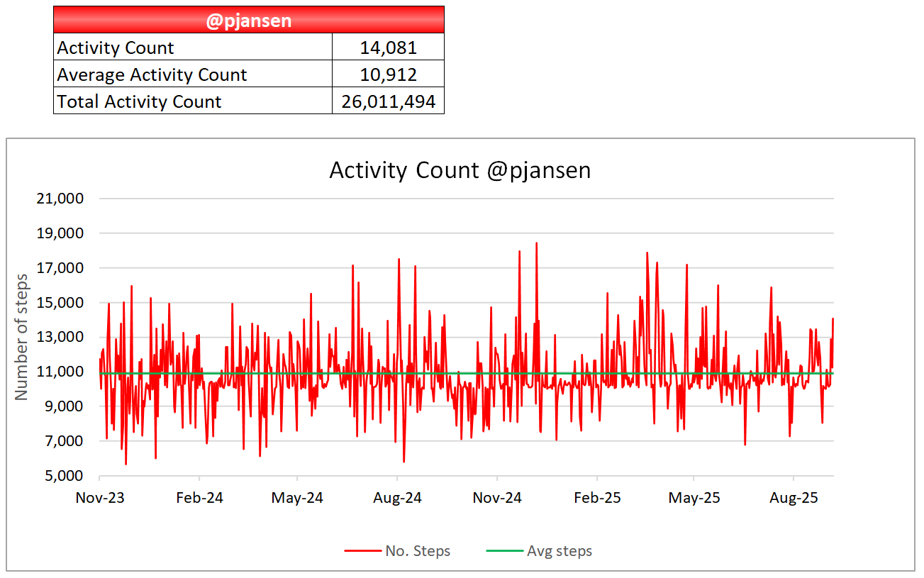Select the Number of steps axis title
The height and width of the screenshot is (578, 924).
pos(21,337)
